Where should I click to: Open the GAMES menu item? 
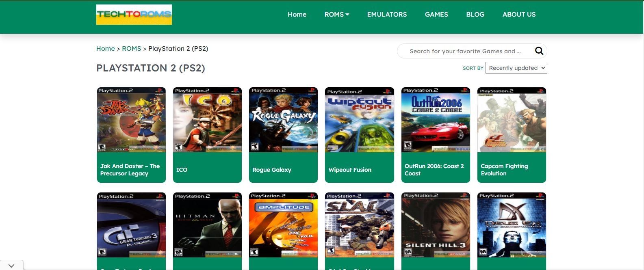pyautogui.click(x=436, y=14)
